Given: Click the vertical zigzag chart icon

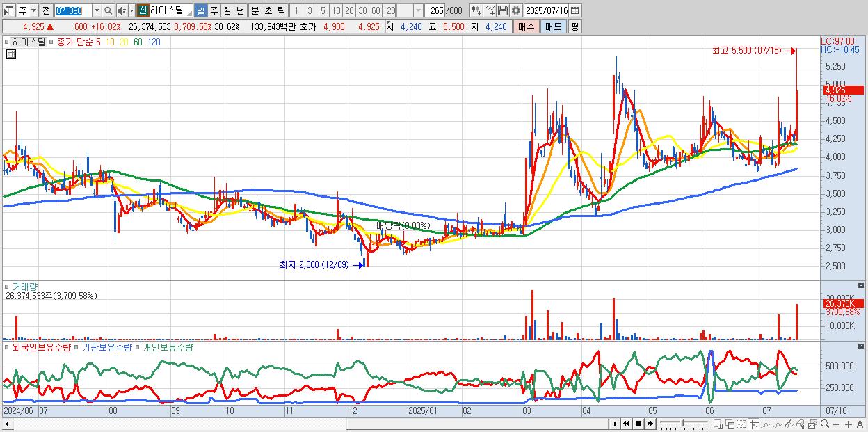Looking at the screenshot, I should click(x=778, y=424).
